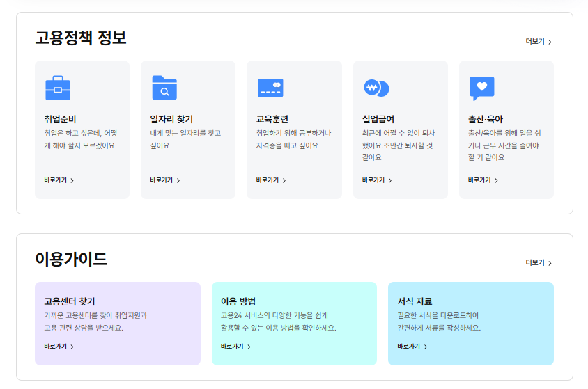The width and height of the screenshot is (588, 389).
Task: Go to 바로가기 under 교육훈련
Action: click(x=271, y=180)
